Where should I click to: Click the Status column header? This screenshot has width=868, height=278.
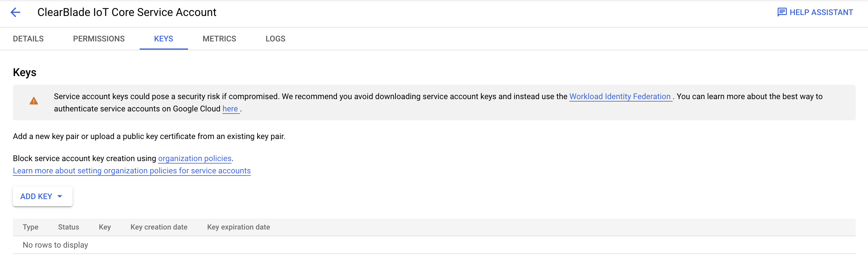pyautogui.click(x=68, y=227)
